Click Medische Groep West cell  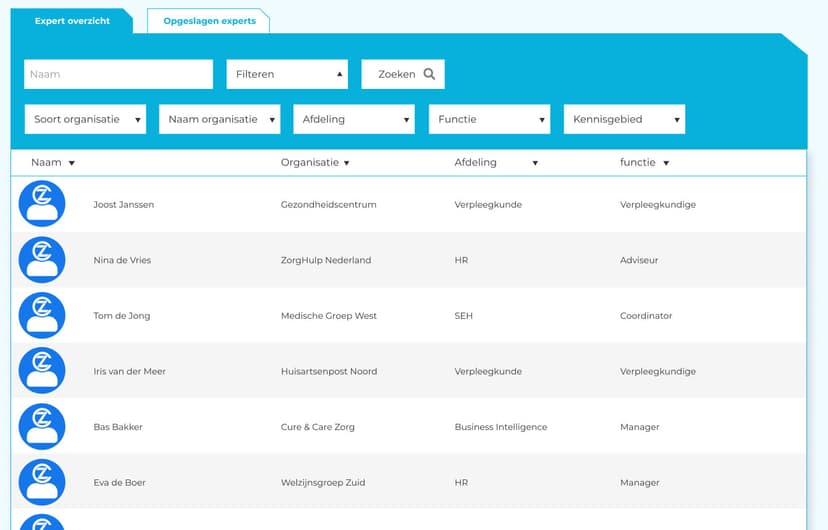[328, 316]
